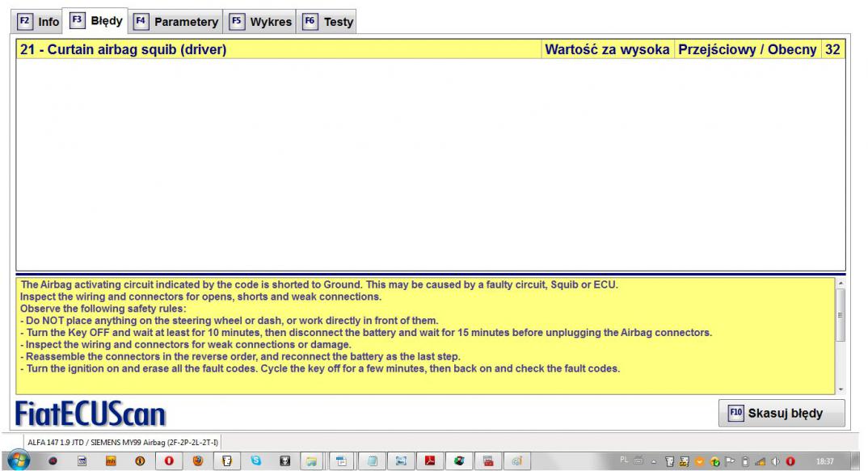Open Adobe PDF reader in taskbar

(x=430, y=460)
